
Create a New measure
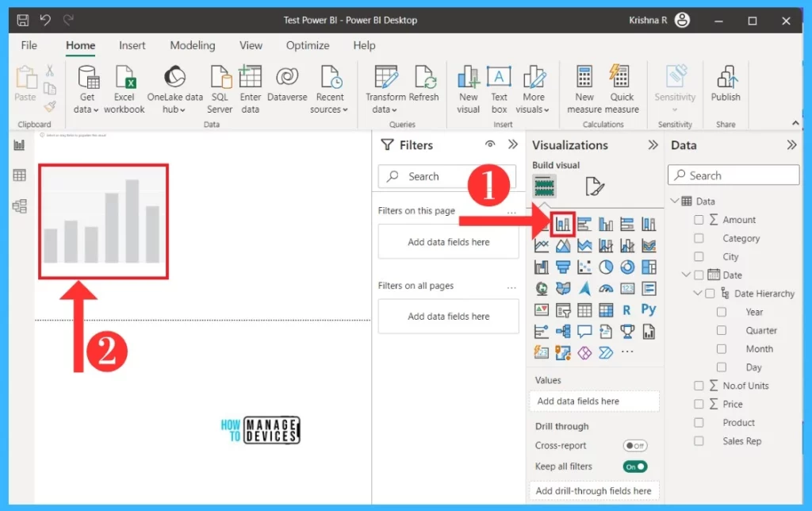584,89
